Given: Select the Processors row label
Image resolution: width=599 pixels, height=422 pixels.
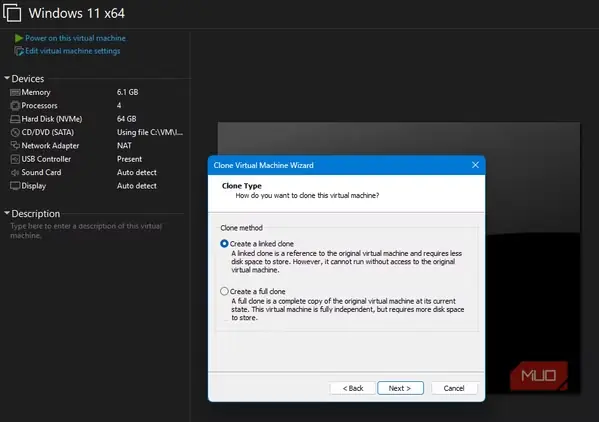Looking at the screenshot, I should coord(39,106).
